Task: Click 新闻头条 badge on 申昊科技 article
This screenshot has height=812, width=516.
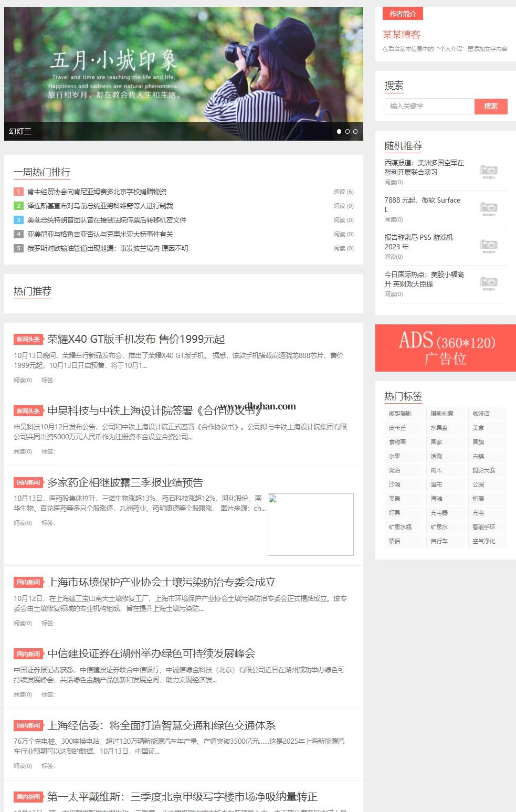Action: click(28, 411)
